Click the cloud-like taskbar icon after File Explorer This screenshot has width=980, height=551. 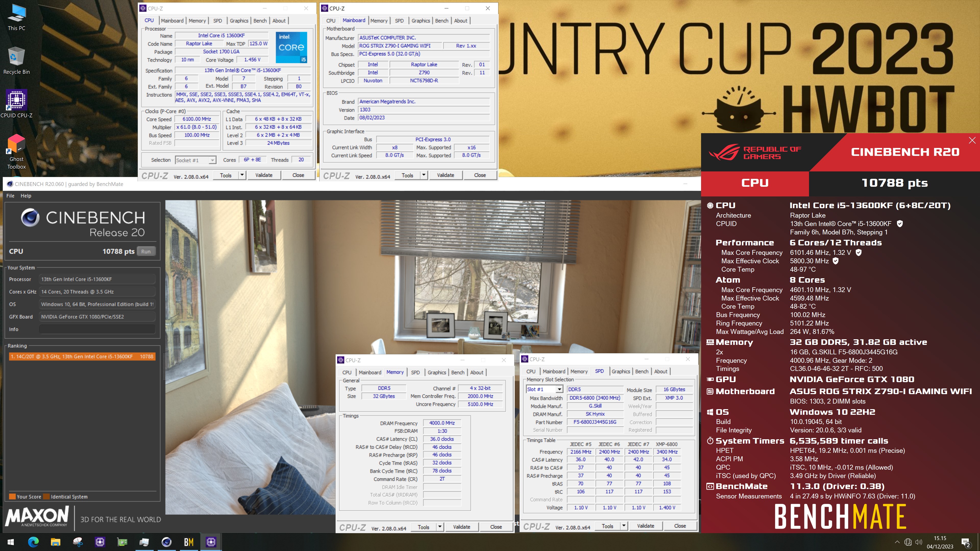[78, 542]
